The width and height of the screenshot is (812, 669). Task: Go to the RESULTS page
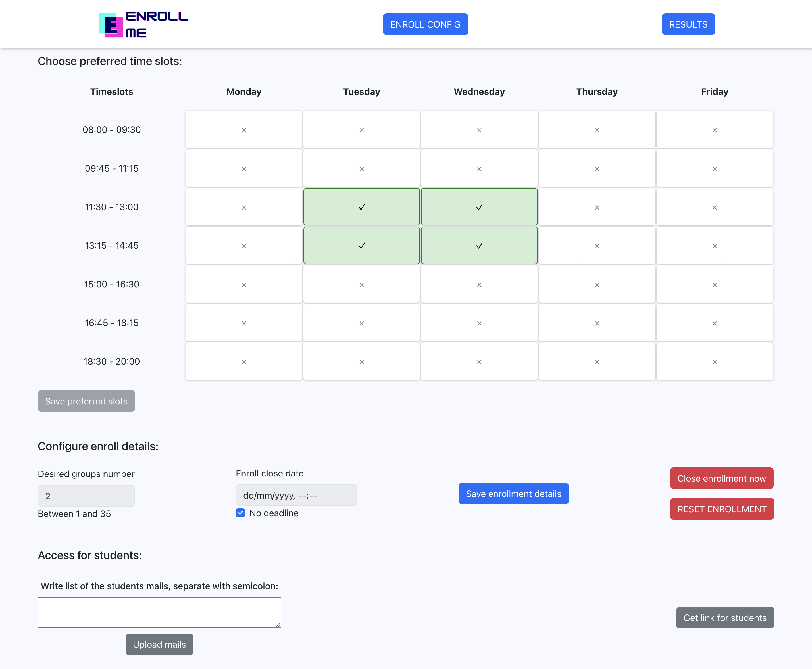tap(688, 24)
